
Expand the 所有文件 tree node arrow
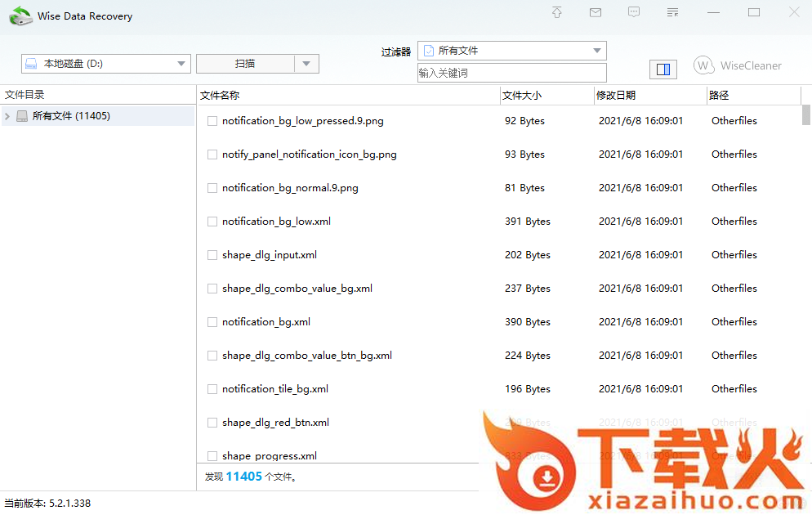pos(7,116)
